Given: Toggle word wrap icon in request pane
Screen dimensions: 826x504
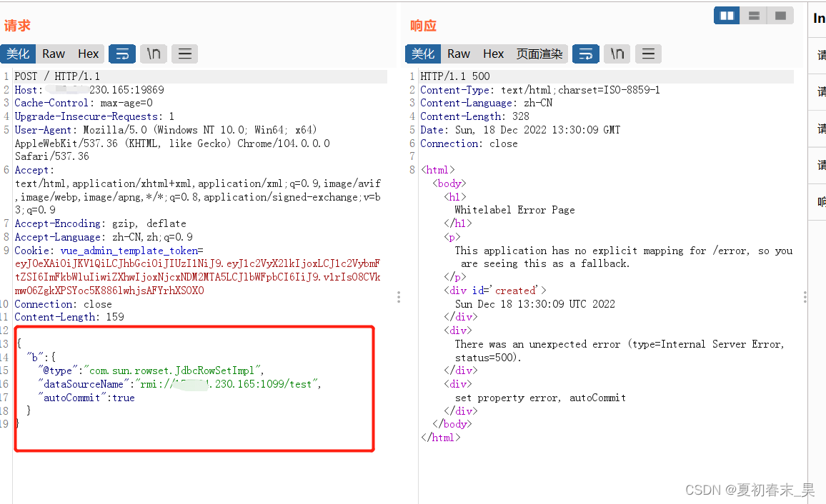Looking at the screenshot, I should [x=122, y=54].
